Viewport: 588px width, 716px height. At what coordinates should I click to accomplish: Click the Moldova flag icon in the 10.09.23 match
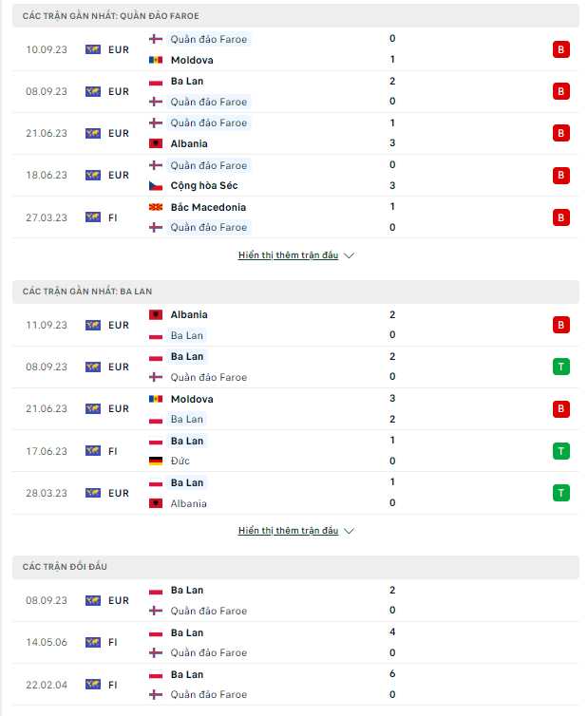click(x=156, y=60)
